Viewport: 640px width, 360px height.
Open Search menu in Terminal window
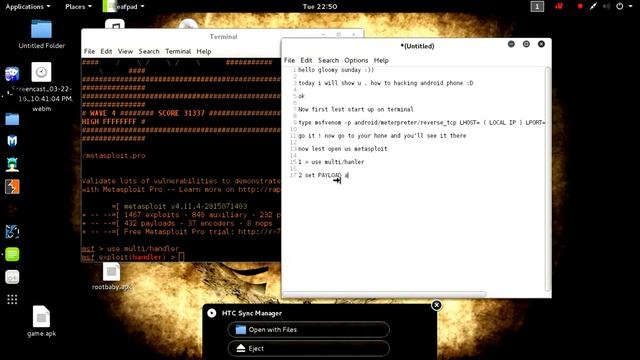tap(149, 51)
